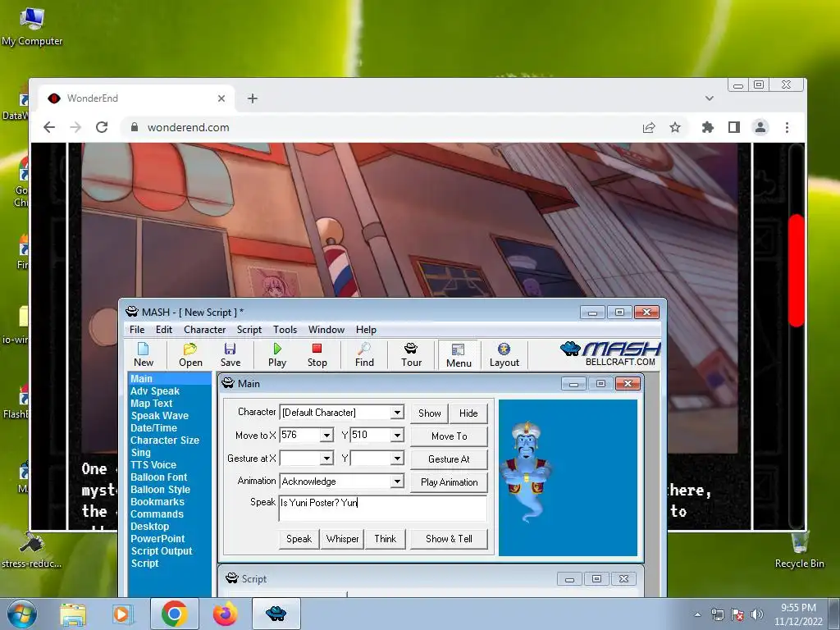Open the Window menu
Viewport: 840px width, 630px height.
coord(326,330)
